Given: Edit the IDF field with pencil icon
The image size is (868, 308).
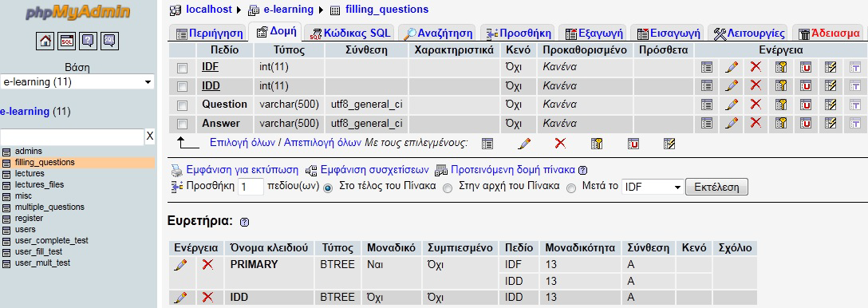Looking at the screenshot, I should (x=732, y=68).
